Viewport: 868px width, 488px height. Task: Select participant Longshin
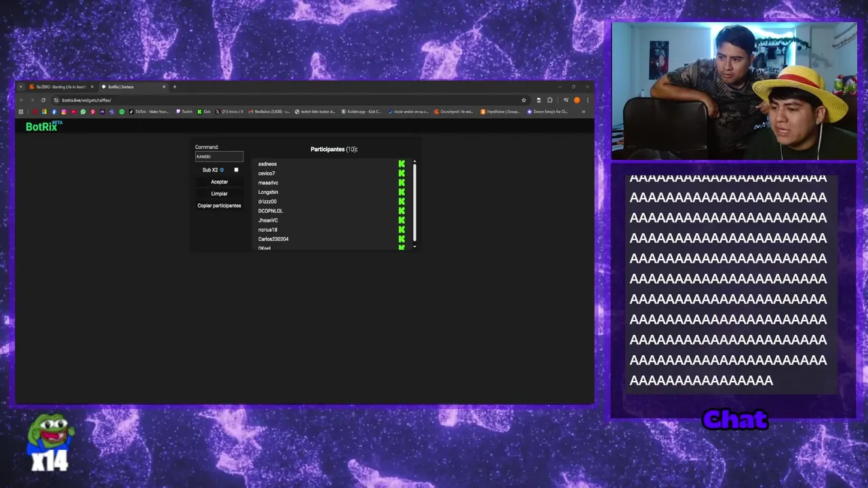[x=268, y=192]
